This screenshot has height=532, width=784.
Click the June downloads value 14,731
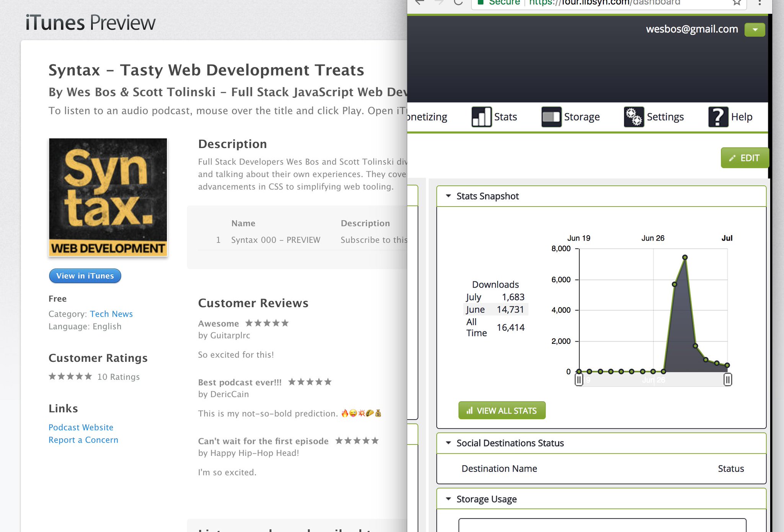(510, 309)
